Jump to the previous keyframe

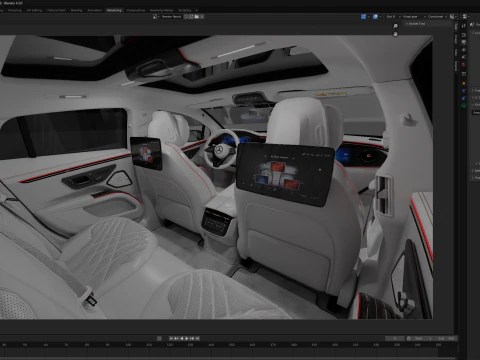(176, 338)
